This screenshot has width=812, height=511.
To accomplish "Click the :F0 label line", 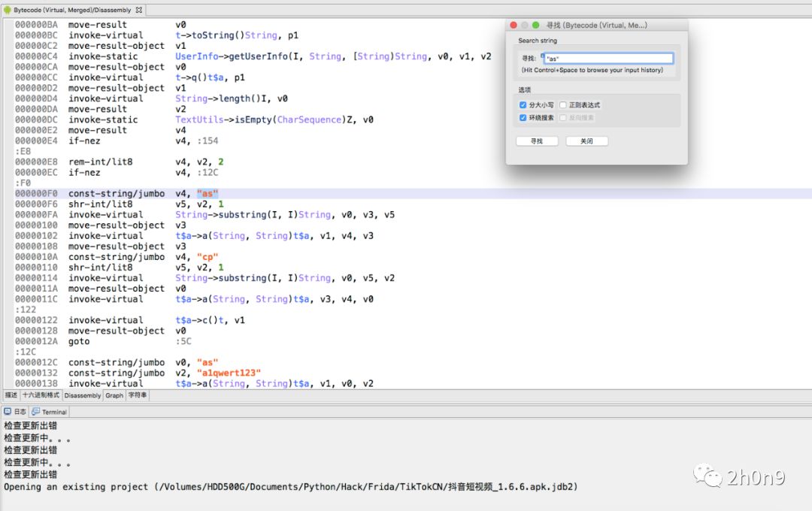I will (x=23, y=183).
